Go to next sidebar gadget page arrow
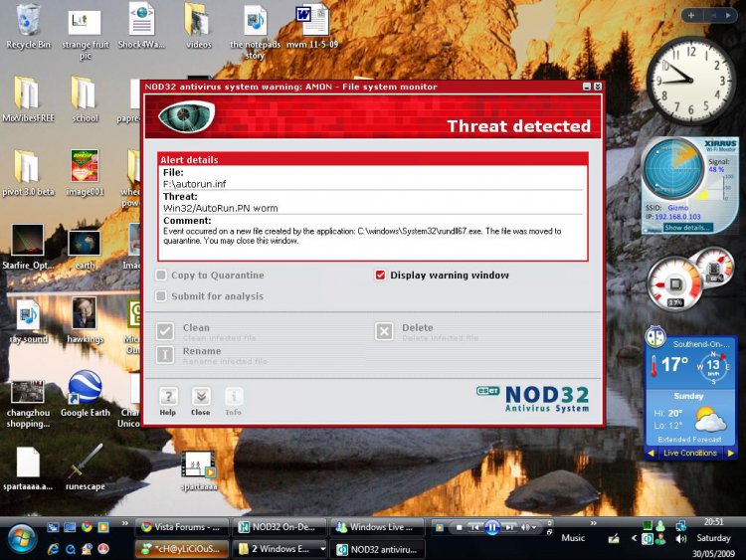This screenshot has height=560, width=746. [x=728, y=15]
